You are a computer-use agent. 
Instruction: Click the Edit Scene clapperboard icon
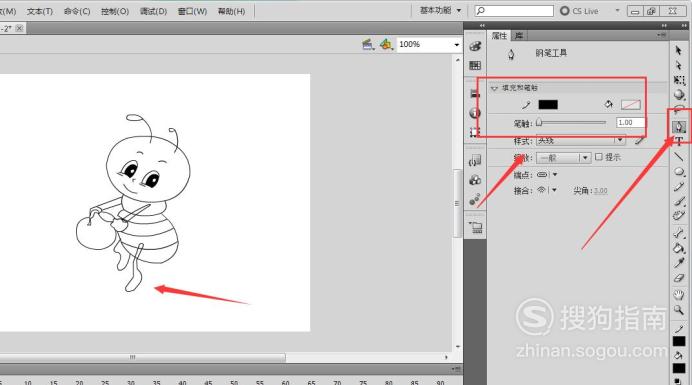(367, 45)
